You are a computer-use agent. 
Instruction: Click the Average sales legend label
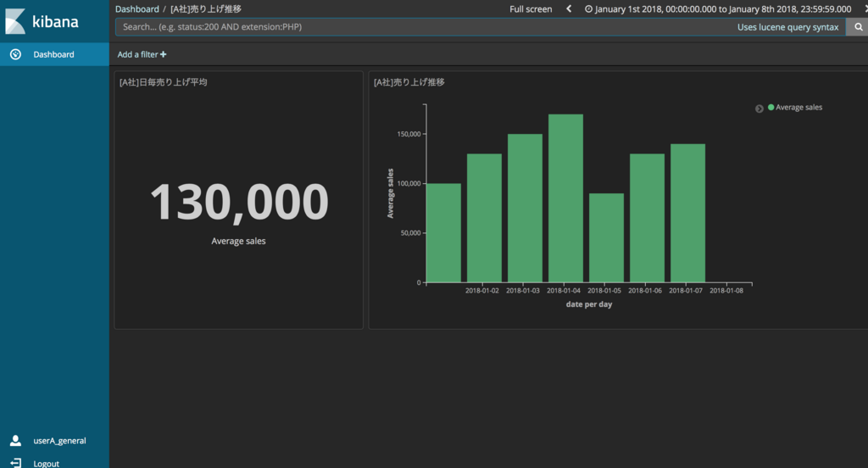[798, 108]
